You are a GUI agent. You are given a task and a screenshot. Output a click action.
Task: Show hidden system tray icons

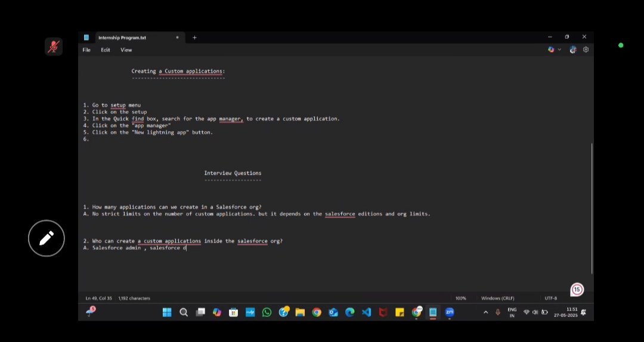tap(485, 312)
